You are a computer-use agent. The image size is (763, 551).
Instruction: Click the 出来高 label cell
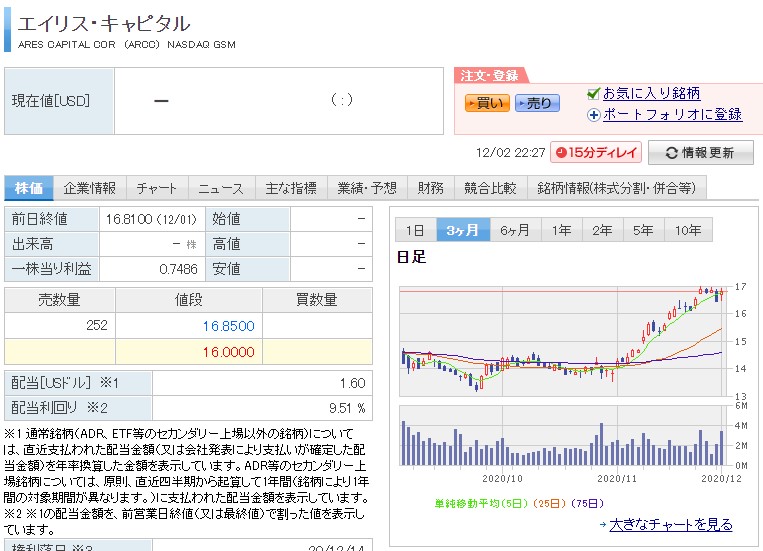tap(52, 244)
